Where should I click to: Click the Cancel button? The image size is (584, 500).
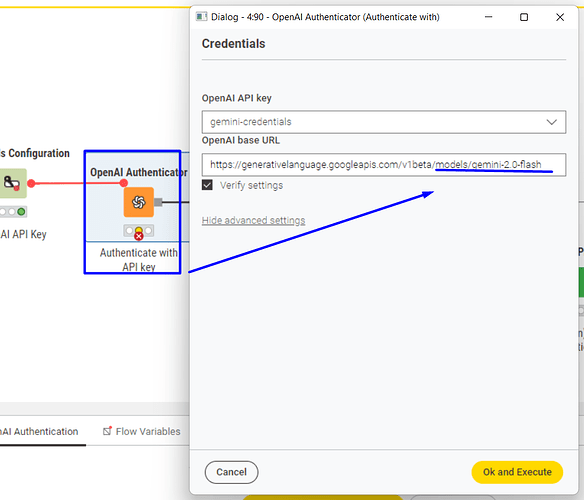[231, 472]
